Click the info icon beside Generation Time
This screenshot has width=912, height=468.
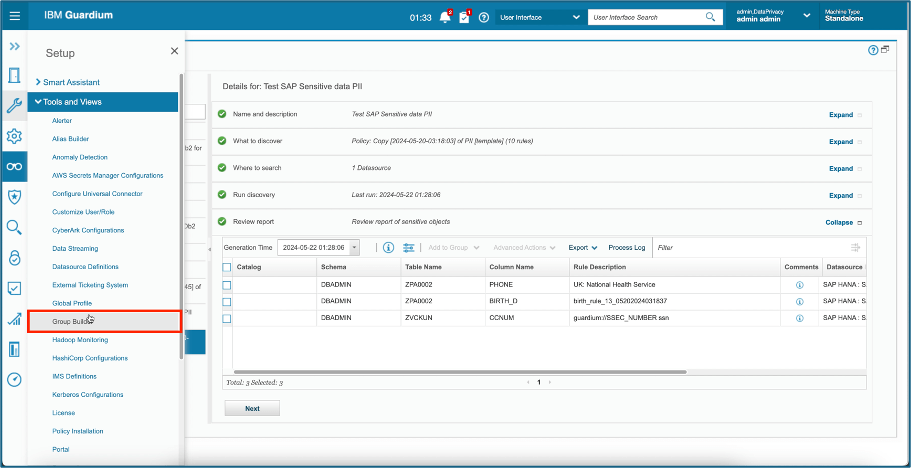[389, 248]
